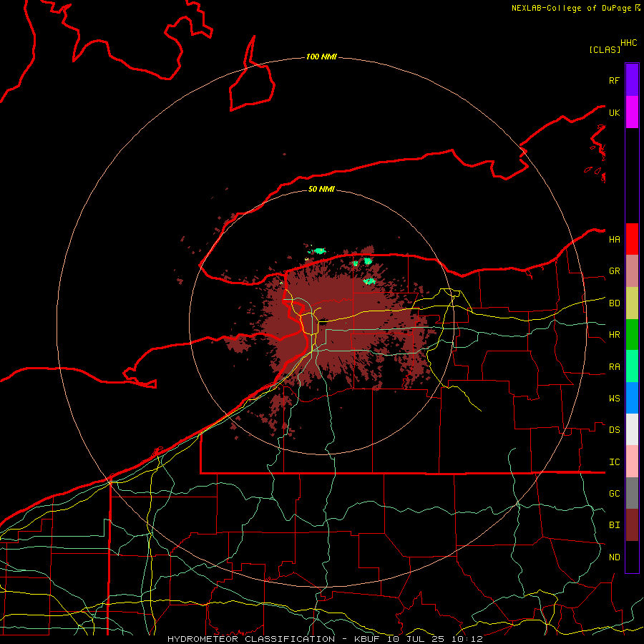Click the 50 NMI range ring label

(x=321, y=189)
